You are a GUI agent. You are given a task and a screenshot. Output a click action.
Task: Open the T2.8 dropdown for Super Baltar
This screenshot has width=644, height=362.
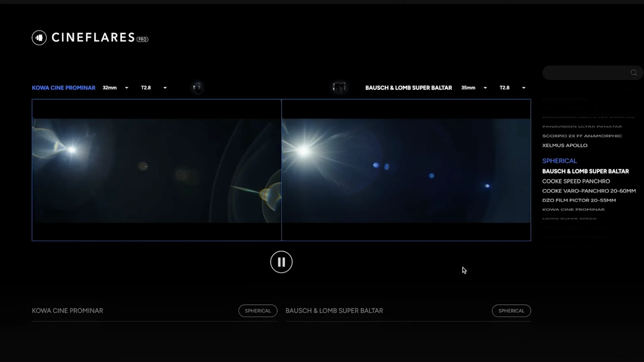pyautogui.click(x=524, y=87)
